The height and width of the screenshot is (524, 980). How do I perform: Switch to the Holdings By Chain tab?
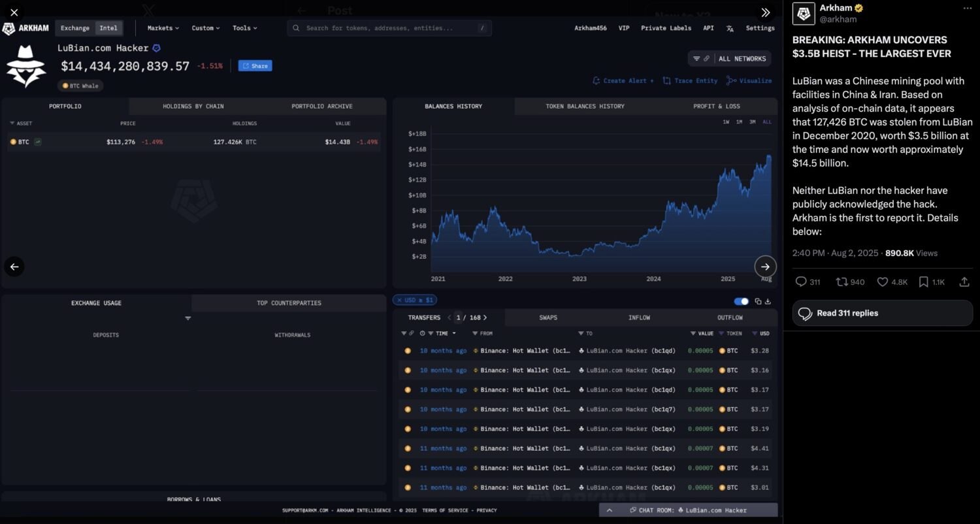[x=193, y=106]
